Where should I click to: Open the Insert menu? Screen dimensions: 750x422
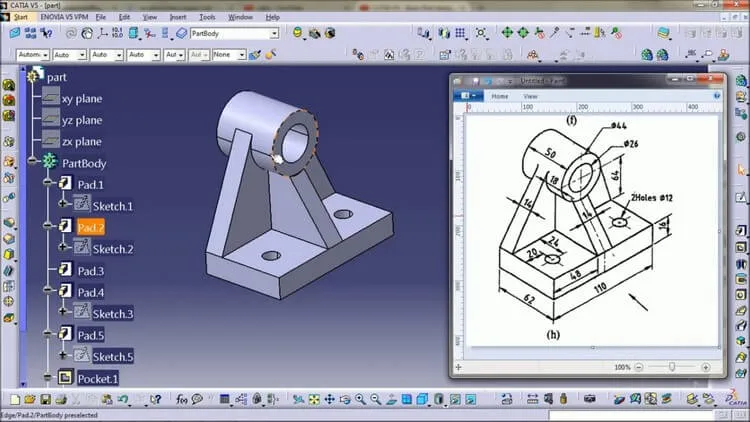pyautogui.click(x=176, y=17)
